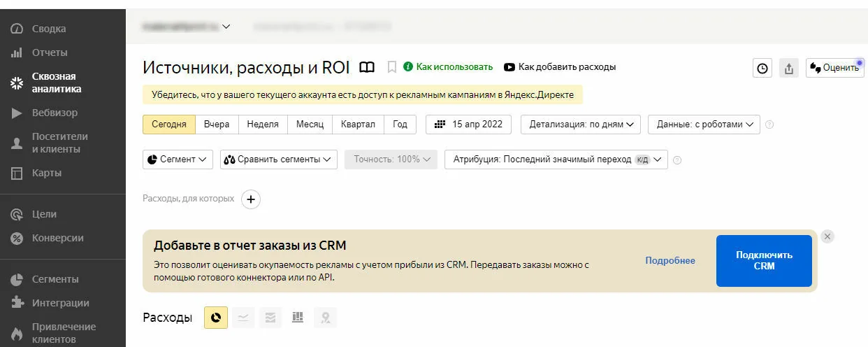Select the Сегодня period
Screen dimensions: 868x347
pyautogui.click(x=168, y=125)
